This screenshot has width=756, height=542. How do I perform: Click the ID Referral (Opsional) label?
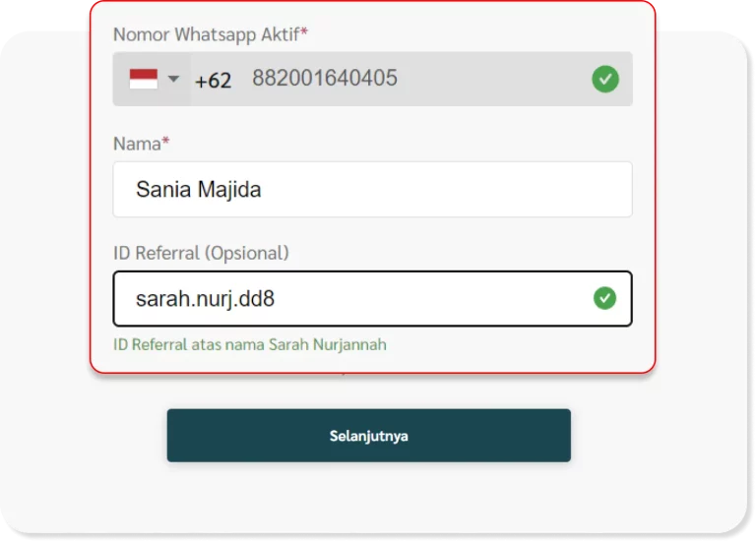201,253
